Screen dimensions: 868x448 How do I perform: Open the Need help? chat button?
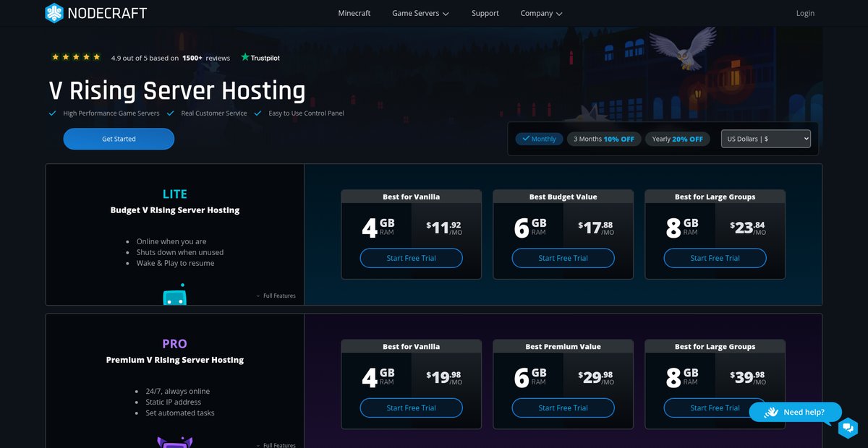[795, 412]
